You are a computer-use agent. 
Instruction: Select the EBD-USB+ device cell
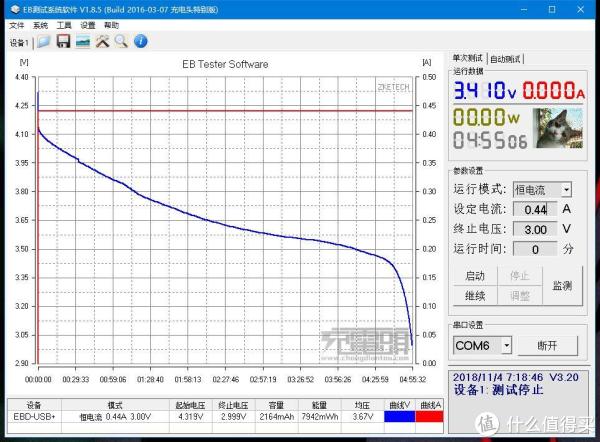click(34, 416)
